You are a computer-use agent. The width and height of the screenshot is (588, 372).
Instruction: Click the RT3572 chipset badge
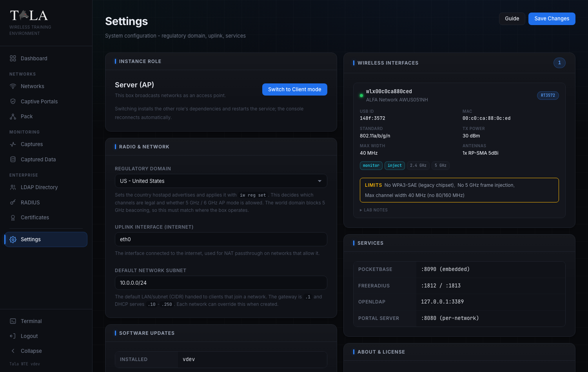[x=548, y=95]
